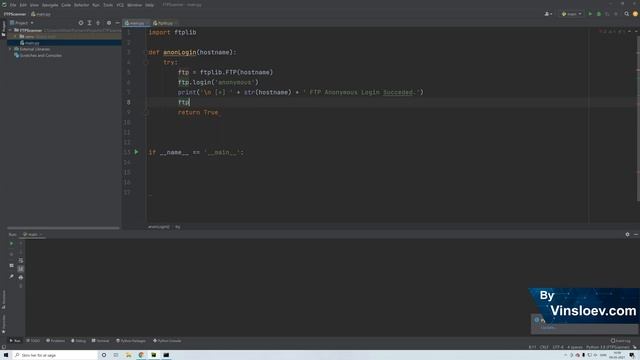Open Debug tool window tab
640x360 pixels.
pyautogui.click(x=78, y=340)
